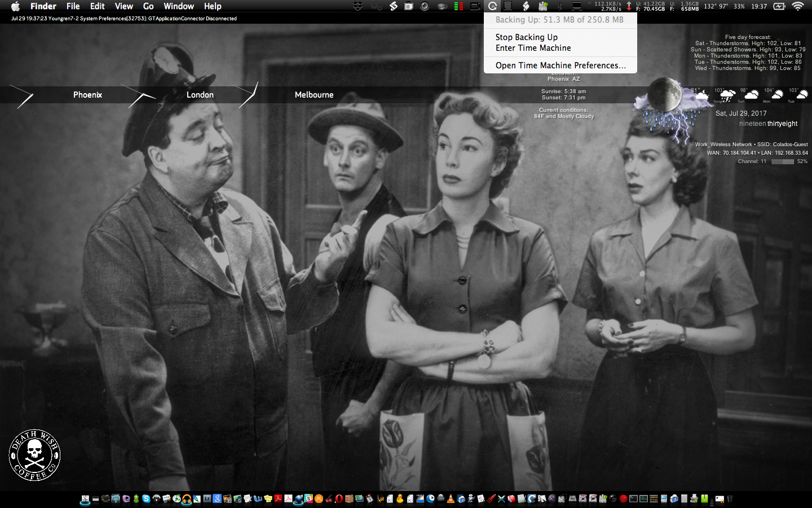Open the View menu
Viewport: 812px width, 508px height.
tap(123, 6)
